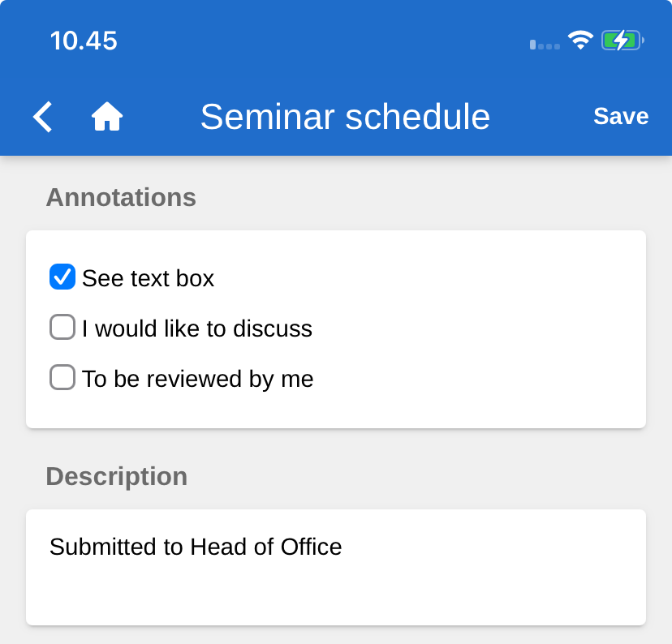Click the "To be reviewed by me" label
The height and width of the screenshot is (644, 672).
197,379
